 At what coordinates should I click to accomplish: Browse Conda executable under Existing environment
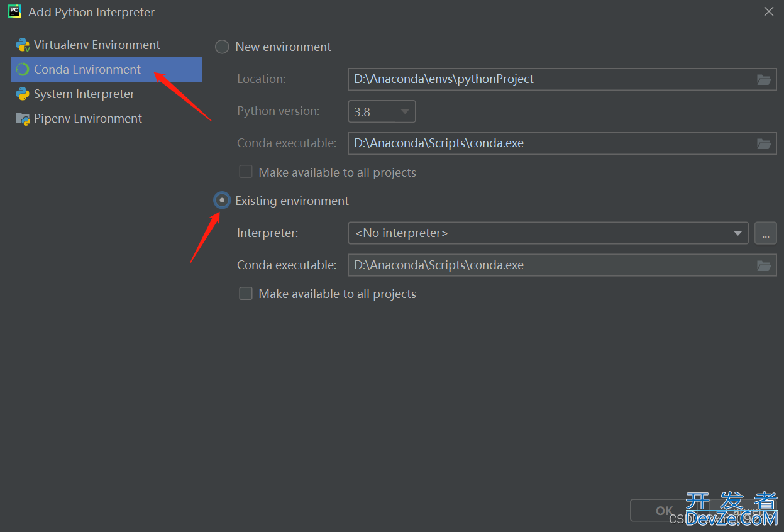[x=764, y=265]
